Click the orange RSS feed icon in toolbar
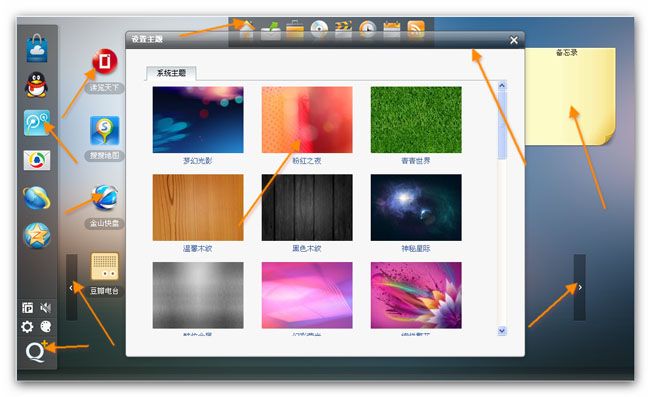Viewport: 650px width, 397px height. pos(416,30)
